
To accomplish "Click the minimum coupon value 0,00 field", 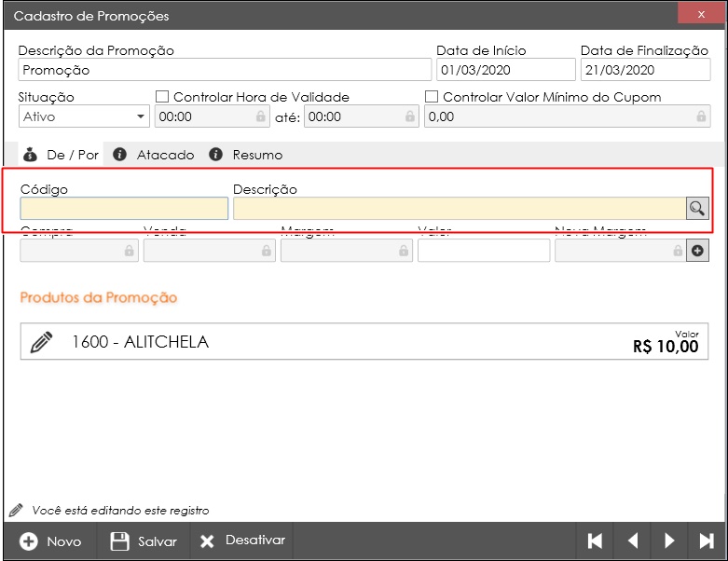I will tap(568, 116).
